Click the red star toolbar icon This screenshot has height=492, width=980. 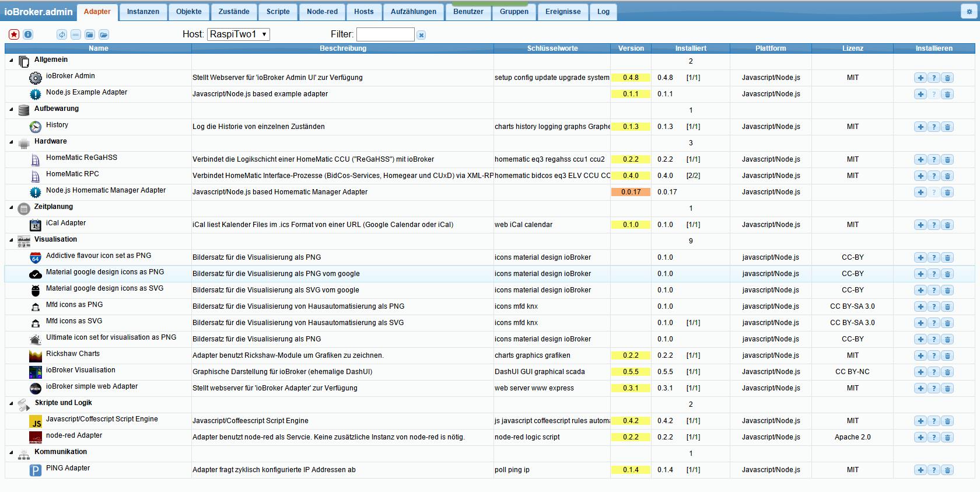coord(14,34)
